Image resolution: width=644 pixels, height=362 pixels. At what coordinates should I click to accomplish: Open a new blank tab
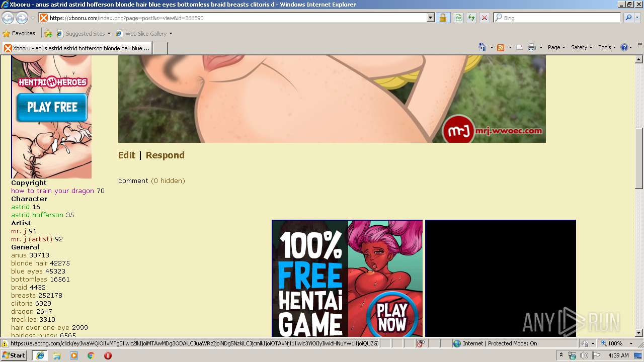pos(160,48)
